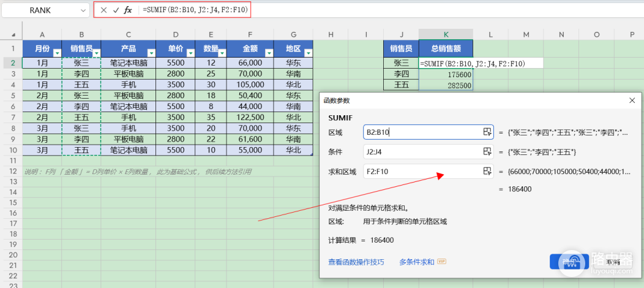Open the 产品 filter dropdown
Viewport: 644px width, 288px height.
[x=151, y=53]
